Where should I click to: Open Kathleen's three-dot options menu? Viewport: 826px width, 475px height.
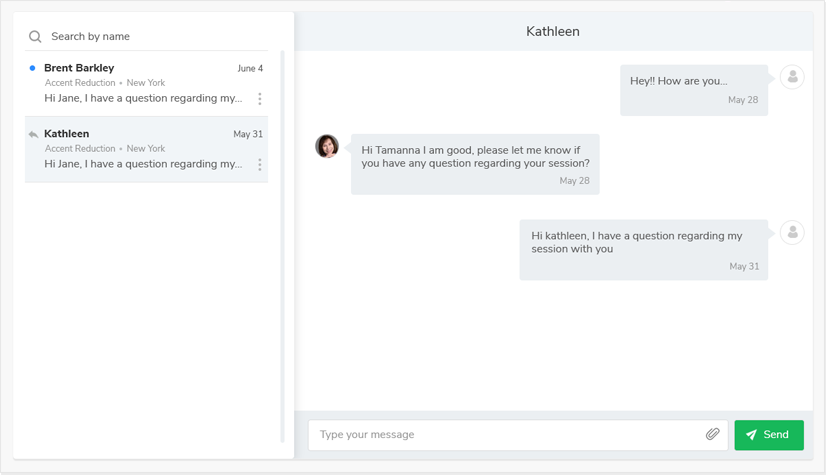(x=260, y=165)
